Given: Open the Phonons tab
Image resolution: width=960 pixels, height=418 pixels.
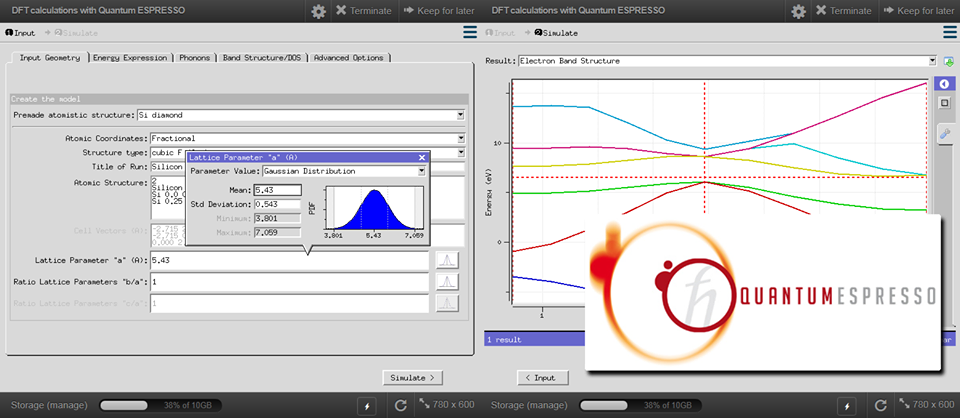Looking at the screenshot, I should click(195, 58).
